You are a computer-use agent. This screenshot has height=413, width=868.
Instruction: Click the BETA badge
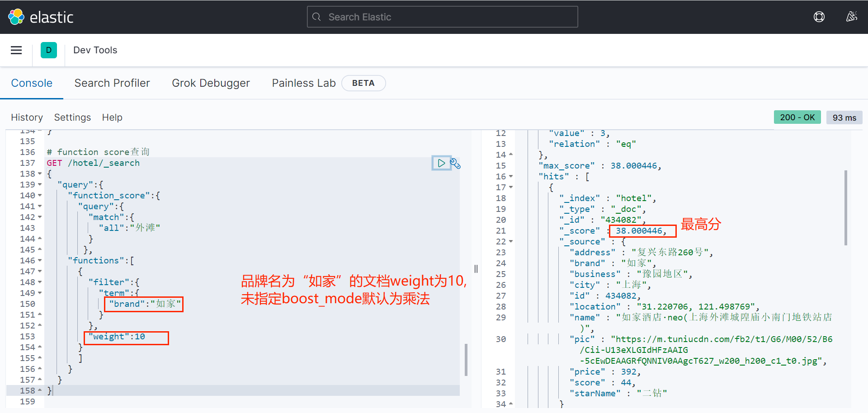pos(363,83)
